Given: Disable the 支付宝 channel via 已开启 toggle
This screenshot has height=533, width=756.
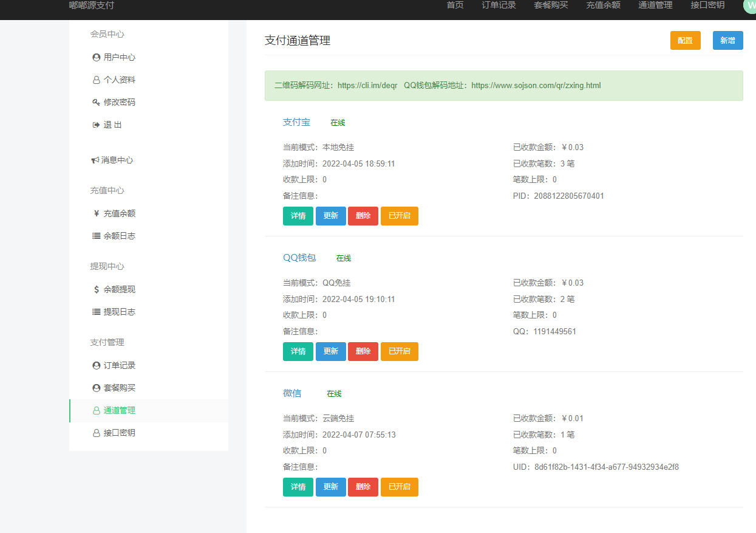Looking at the screenshot, I should [400, 216].
